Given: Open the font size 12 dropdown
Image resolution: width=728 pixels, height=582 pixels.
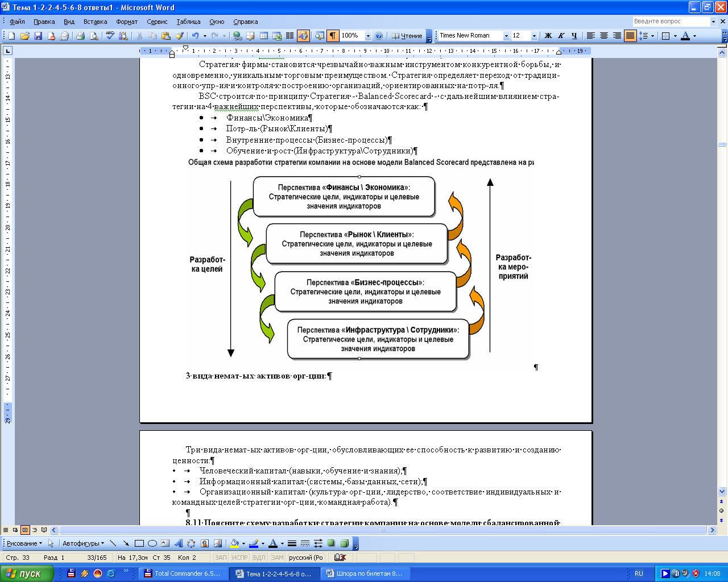Looking at the screenshot, I should point(534,36).
